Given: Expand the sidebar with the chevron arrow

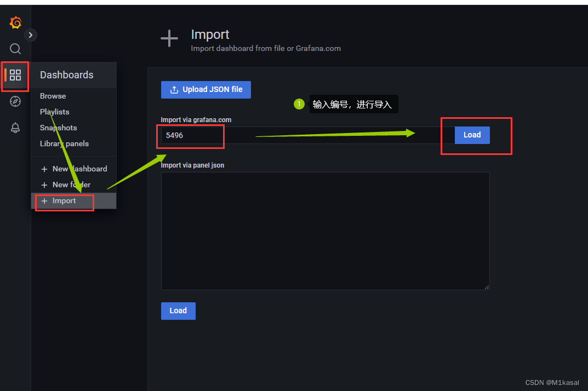Looking at the screenshot, I should [30, 35].
